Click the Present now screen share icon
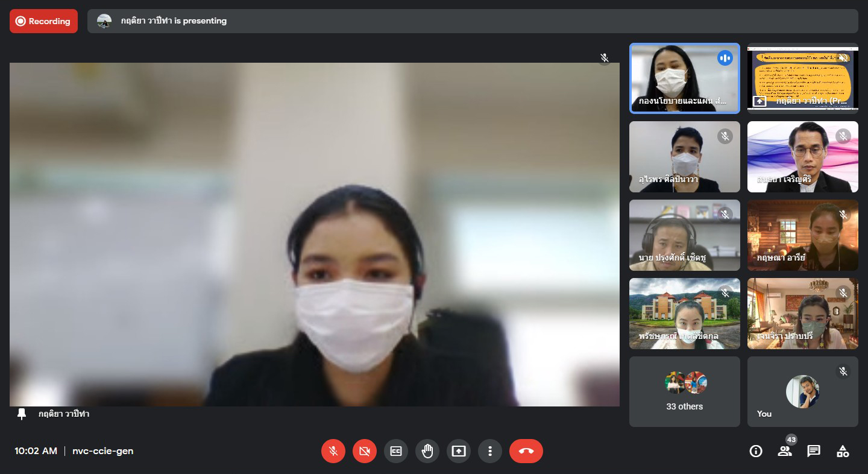The width and height of the screenshot is (868, 474). [459, 451]
